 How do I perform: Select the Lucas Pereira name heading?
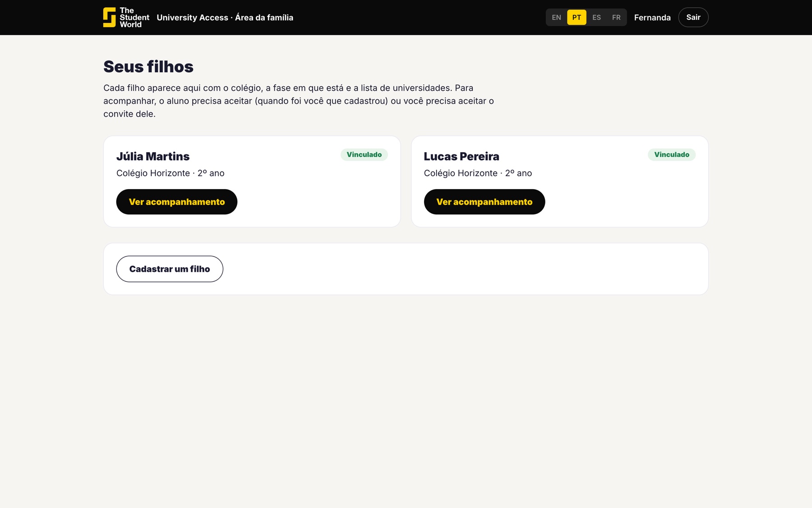461,157
